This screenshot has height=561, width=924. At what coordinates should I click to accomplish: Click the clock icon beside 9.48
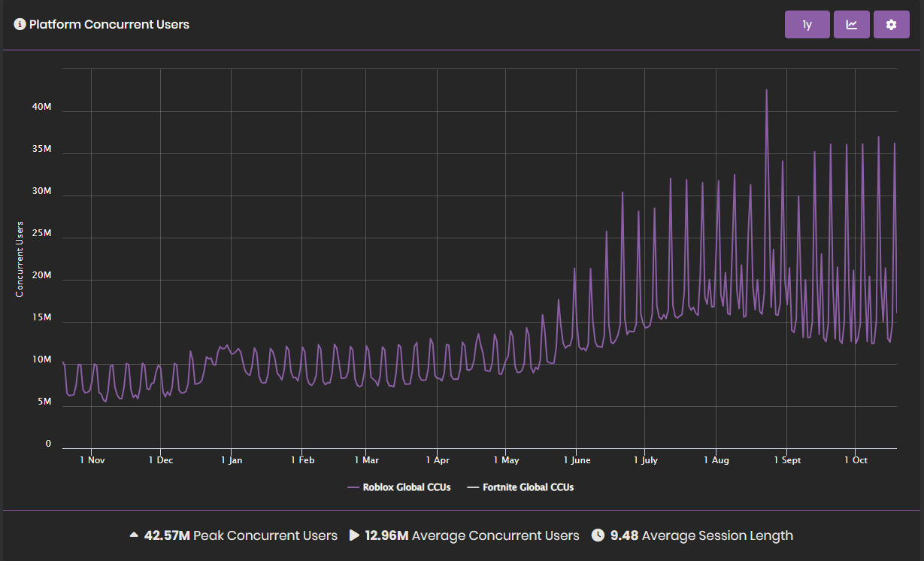(598, 535)
